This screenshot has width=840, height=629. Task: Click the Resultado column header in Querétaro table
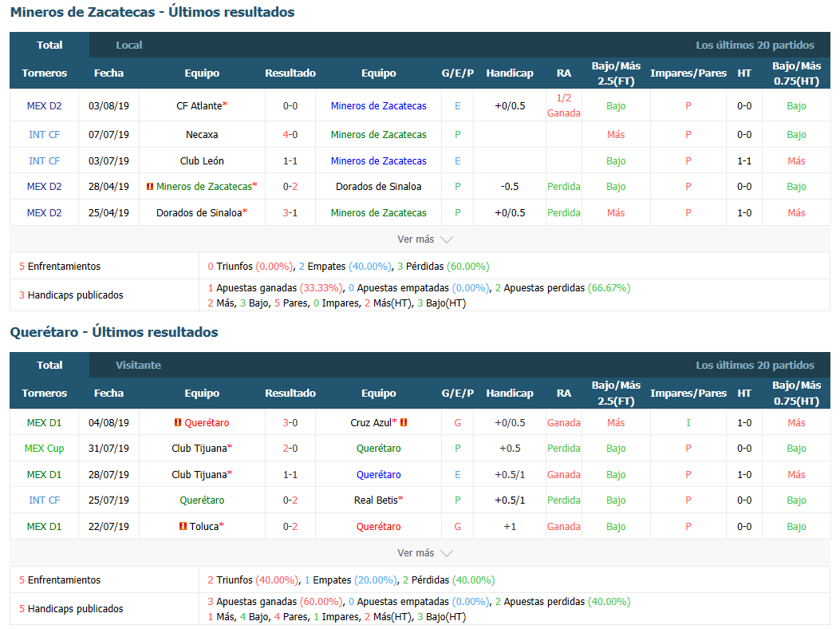click(x=290, y=393)
